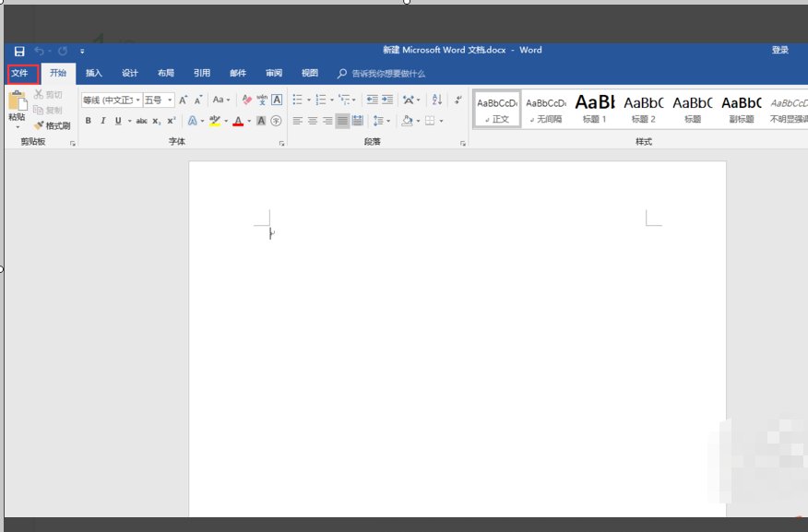This screenshot has width=808, height=532.
Task: Apply the red font color
Action: [x=237, y=121]
